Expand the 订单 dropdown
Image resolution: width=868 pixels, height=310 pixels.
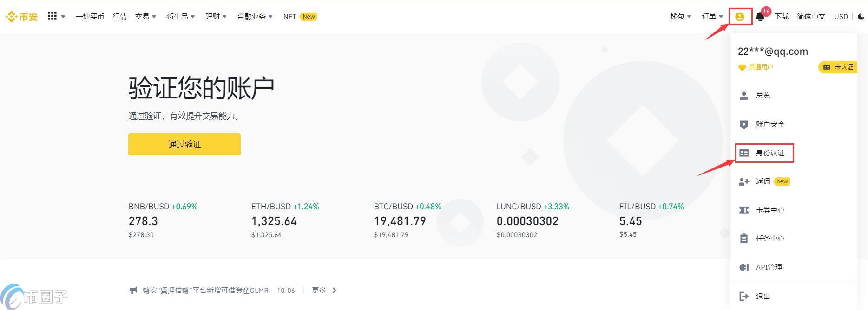[712, 17]
